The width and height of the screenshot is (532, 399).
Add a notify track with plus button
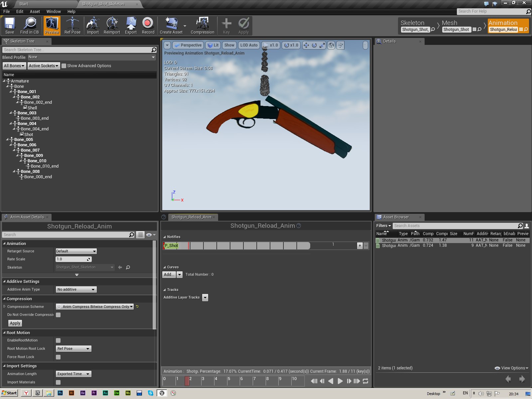click(360, 246)
